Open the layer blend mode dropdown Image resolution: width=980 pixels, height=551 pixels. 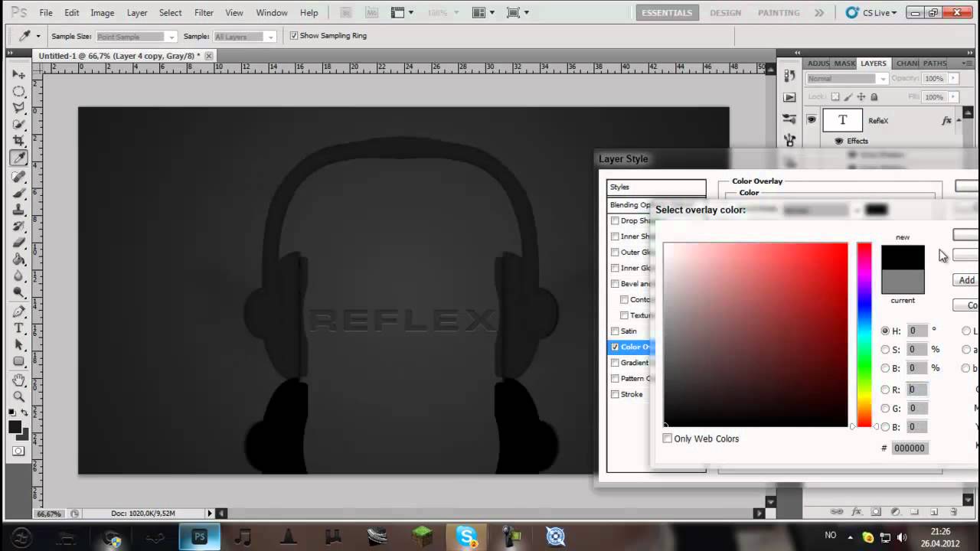click(847, 79)
